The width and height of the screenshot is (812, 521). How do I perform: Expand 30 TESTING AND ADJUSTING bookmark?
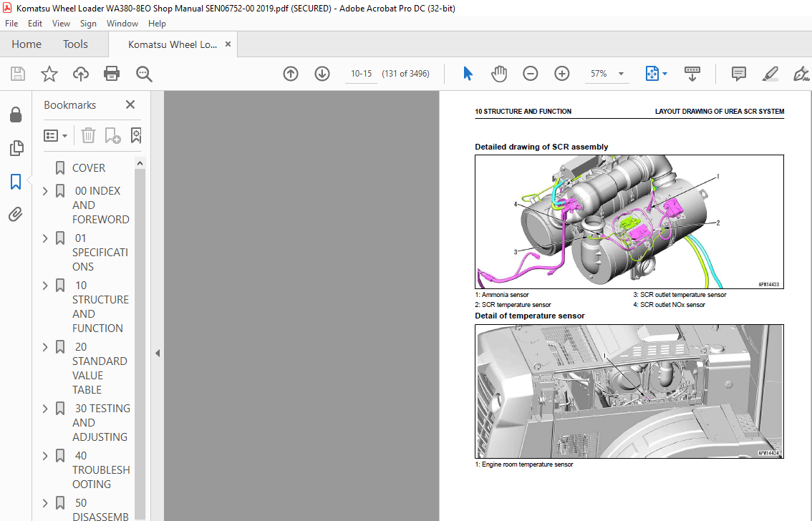tap(45, 409)
